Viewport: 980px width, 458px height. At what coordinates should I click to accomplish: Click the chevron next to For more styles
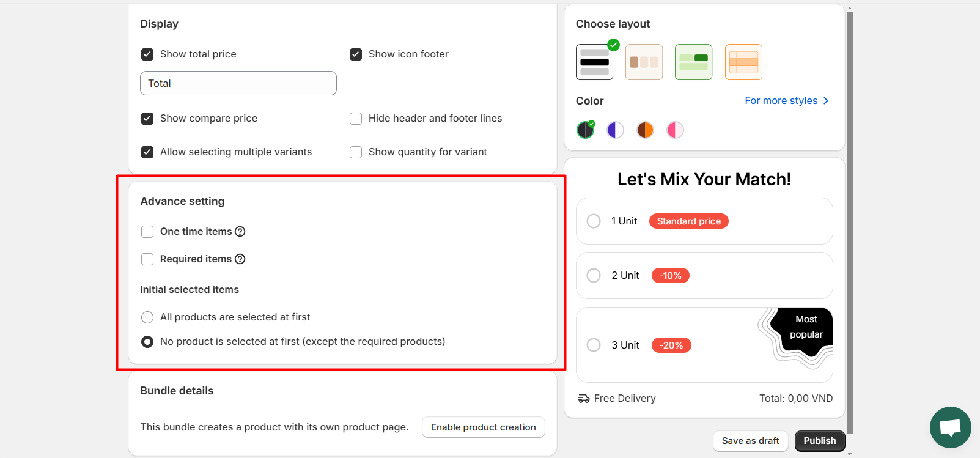[826, 100]
